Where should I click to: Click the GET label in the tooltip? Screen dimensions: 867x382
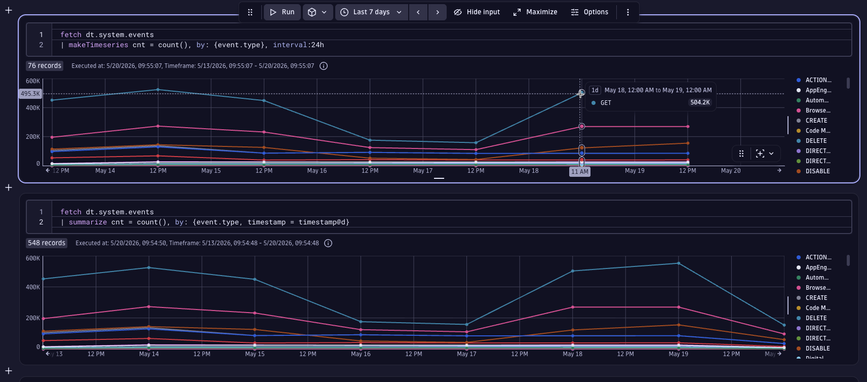tap(606, 103)
